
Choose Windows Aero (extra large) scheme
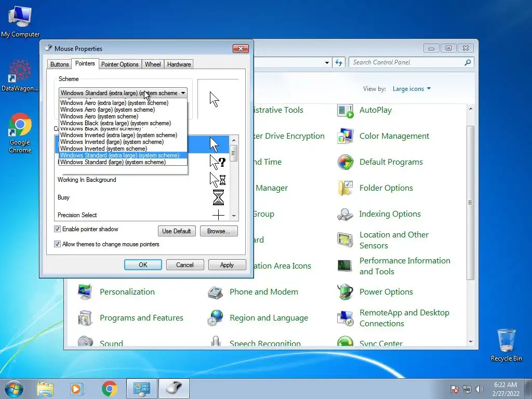pos(123,103)
